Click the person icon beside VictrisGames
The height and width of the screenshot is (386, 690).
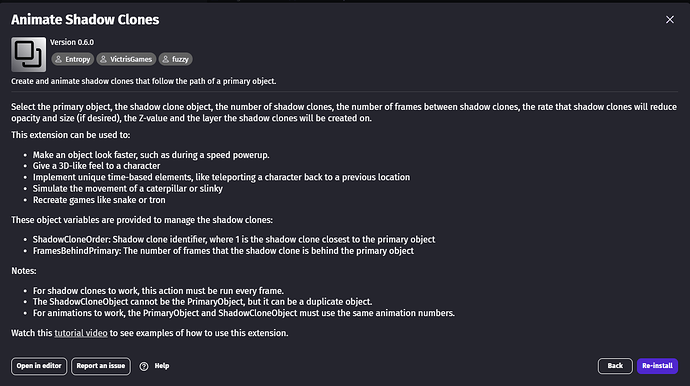pyautogui.click(x=103, y=59)
